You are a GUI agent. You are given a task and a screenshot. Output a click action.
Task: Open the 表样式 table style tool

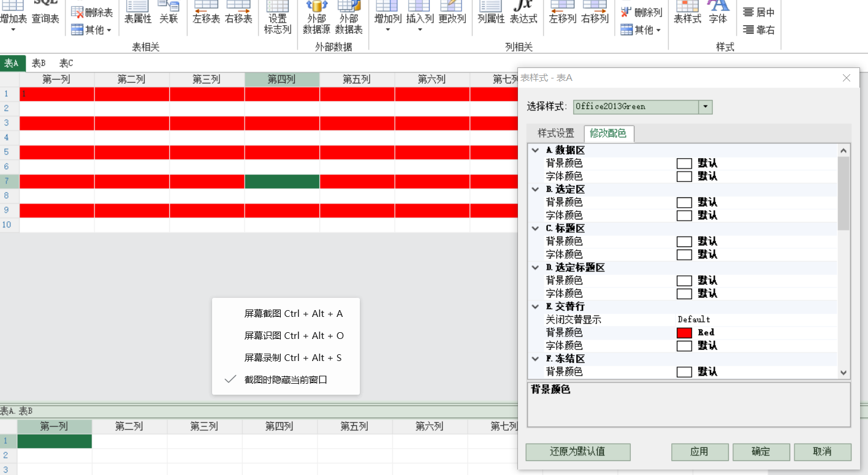coord(687,12)
